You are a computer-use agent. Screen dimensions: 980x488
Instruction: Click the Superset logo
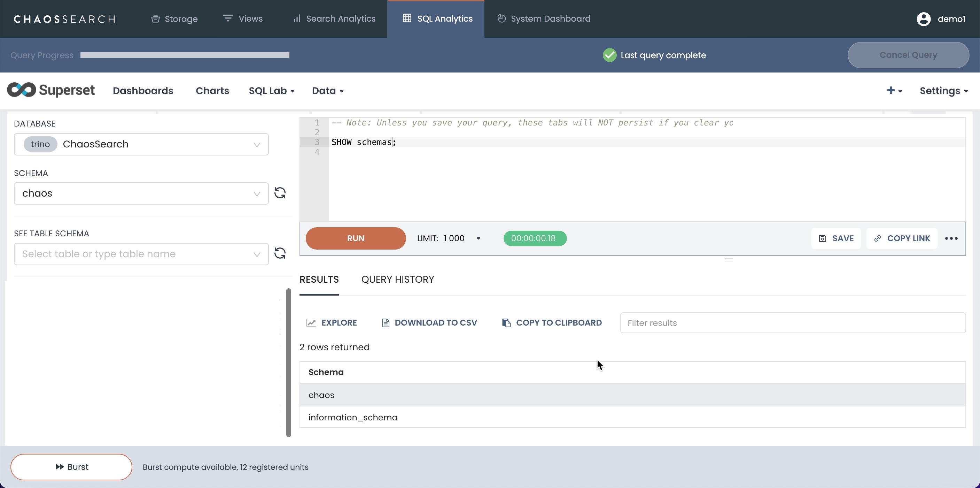(50, 90)
